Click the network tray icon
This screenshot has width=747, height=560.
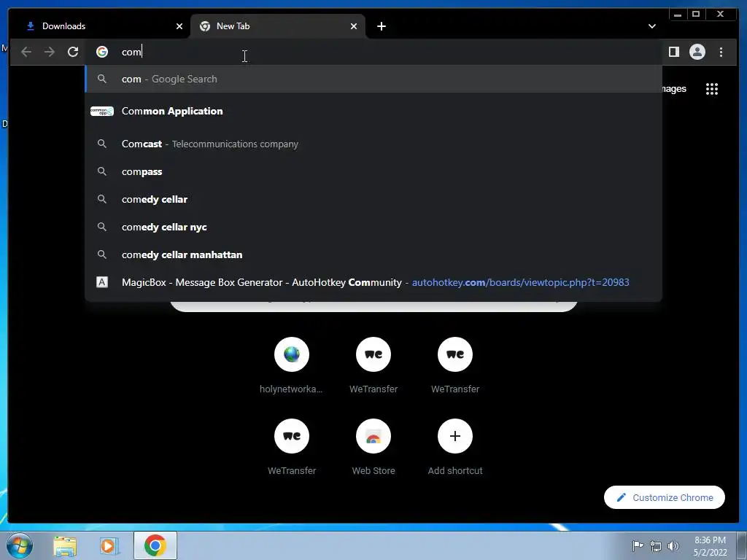click(x=656, y=546)
